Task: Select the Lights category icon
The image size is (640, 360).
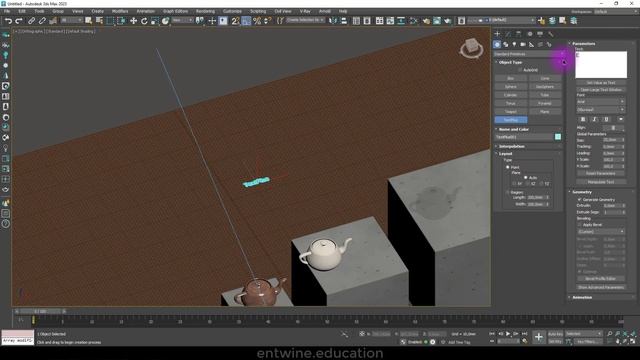Action: [514, 44]
